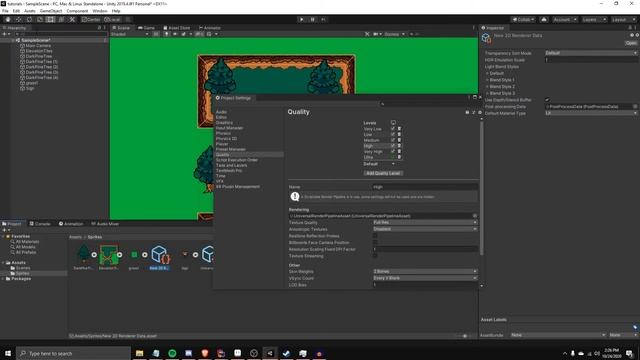Screen dimensions: 640x360
Task: Open the cloud services icon in toolbar
Action: pos(544,19)
